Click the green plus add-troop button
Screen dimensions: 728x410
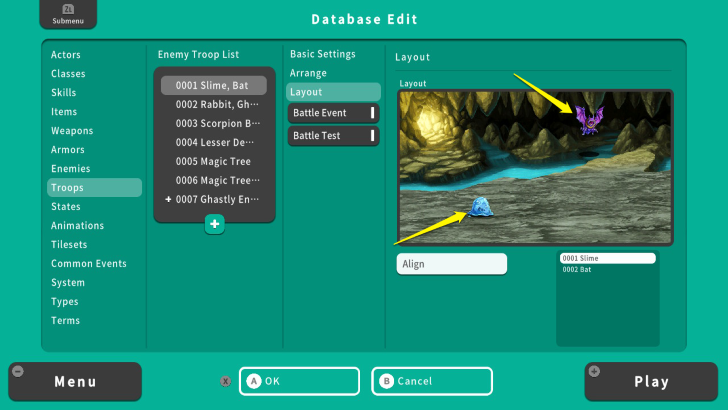click(x=214, y=224)
